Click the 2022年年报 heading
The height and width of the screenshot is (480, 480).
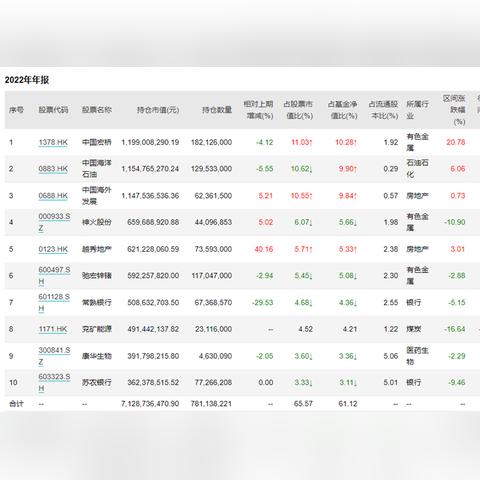[27, 80]
